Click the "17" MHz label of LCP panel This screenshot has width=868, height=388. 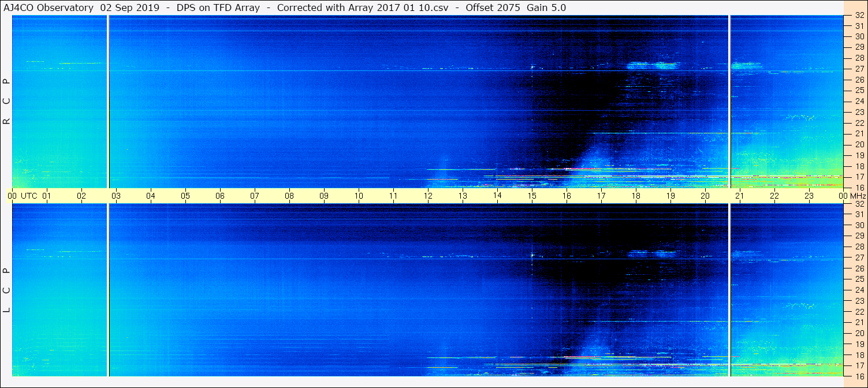point(859,365)
